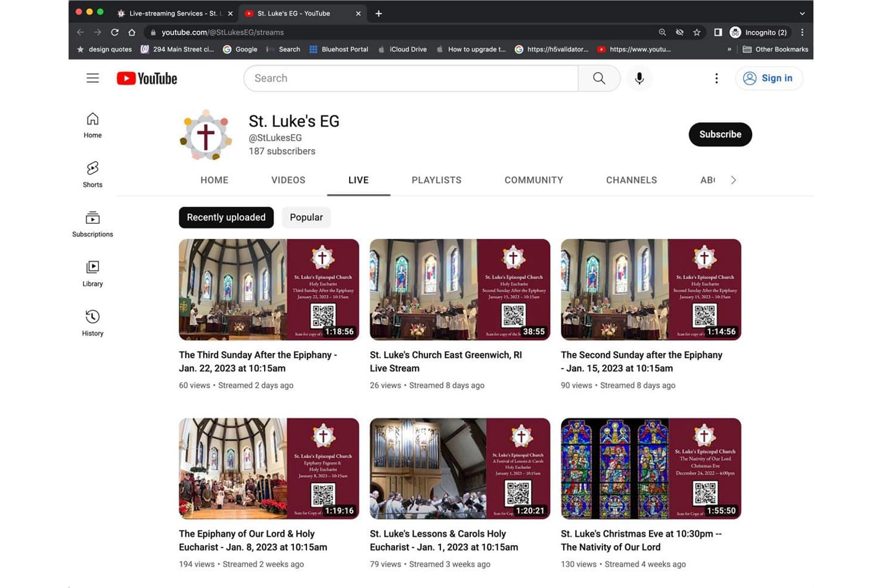Viewport: 882px width, 588px height.
Task: Click the St. Luke's EG channel avatar
Action: click(206, 135)
